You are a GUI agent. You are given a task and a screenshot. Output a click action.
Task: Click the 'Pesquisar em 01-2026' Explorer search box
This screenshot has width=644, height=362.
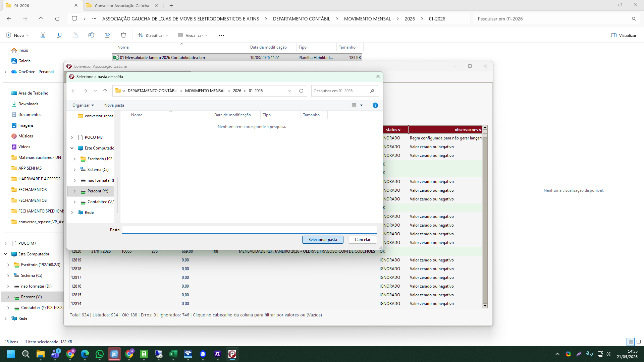pyautogui.click(x=556, y=19)
